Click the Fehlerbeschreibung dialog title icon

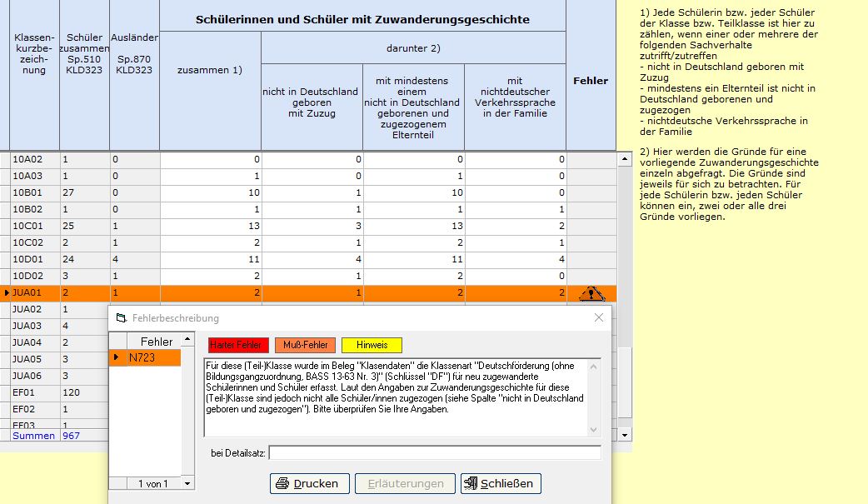click(122, 318)
